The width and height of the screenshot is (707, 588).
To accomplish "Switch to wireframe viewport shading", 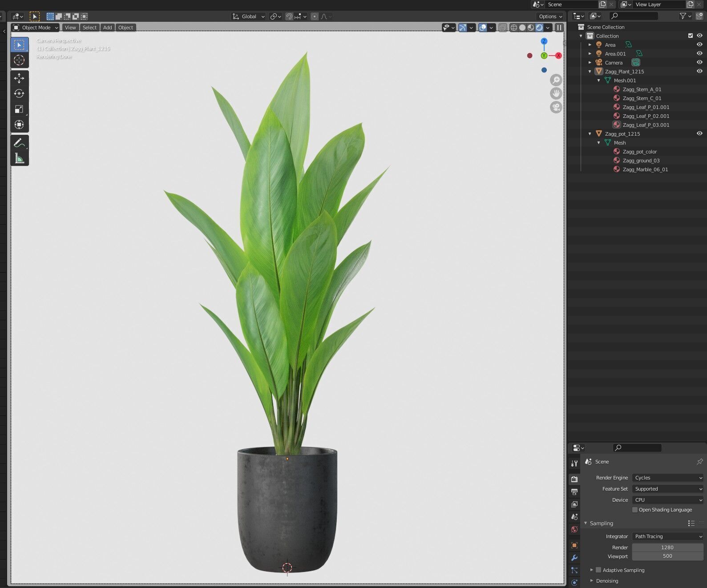I will [x=514, y=28].
